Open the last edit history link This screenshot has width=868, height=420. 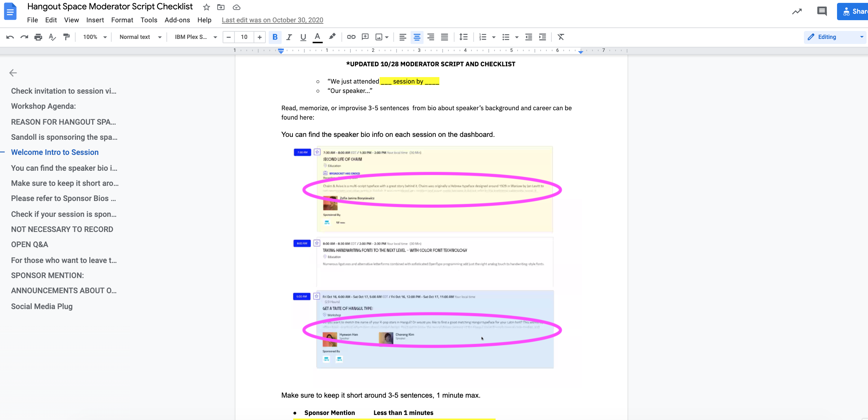[272, 20]
